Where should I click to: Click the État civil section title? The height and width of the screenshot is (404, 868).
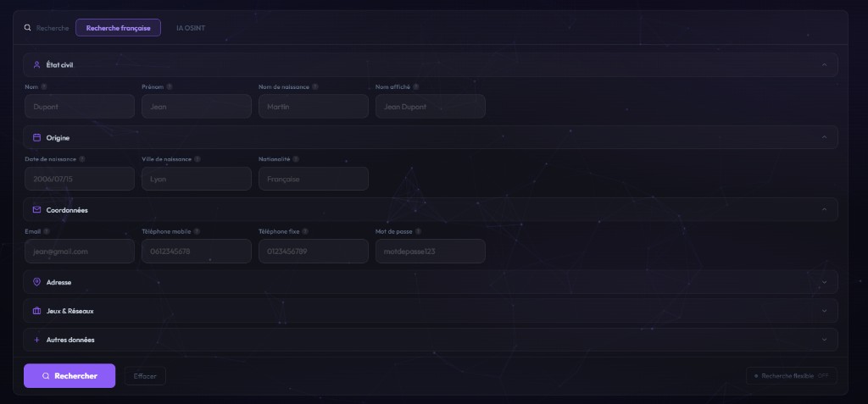click(x=60, y=64)
